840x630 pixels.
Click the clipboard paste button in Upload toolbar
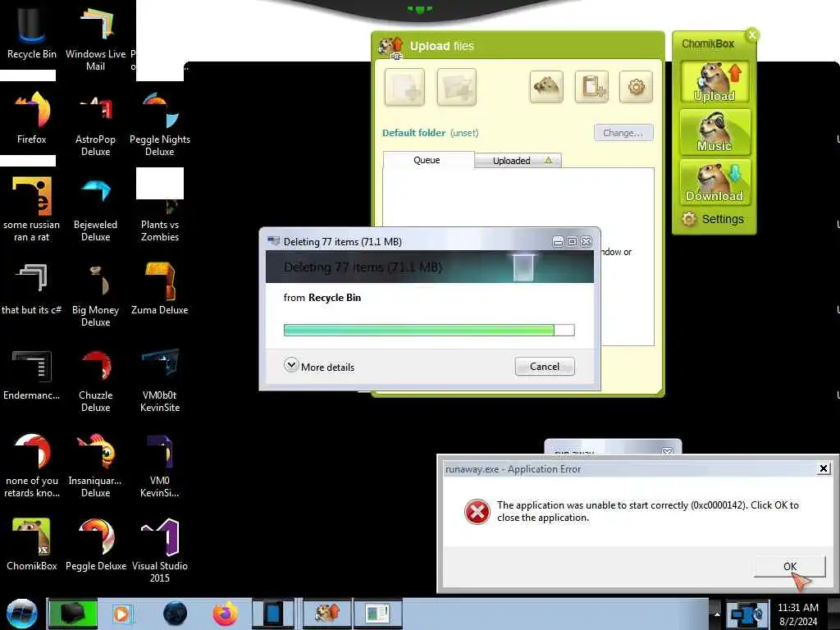click(591, 86)
